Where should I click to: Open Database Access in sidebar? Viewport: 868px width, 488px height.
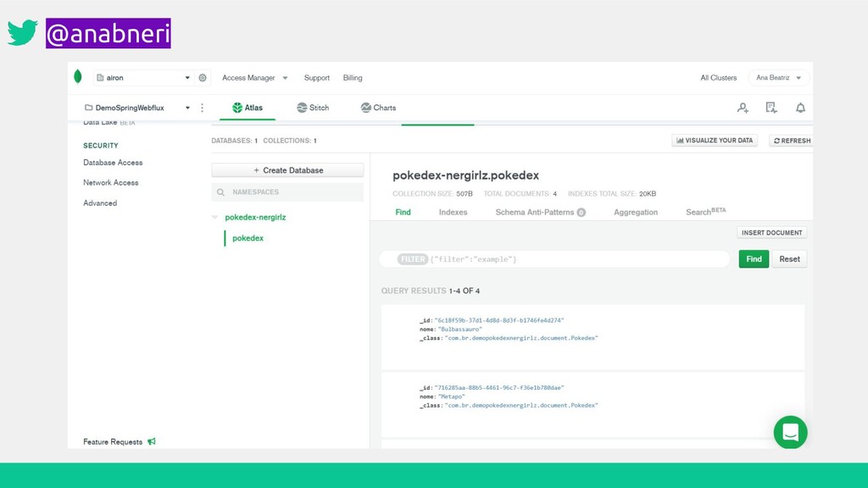click(x=113, y=163)
